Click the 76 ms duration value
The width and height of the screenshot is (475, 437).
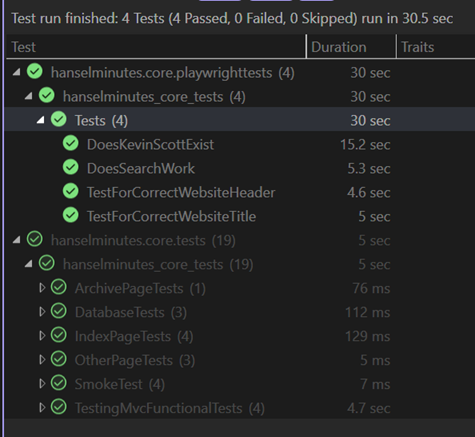(x=371, y=288)
